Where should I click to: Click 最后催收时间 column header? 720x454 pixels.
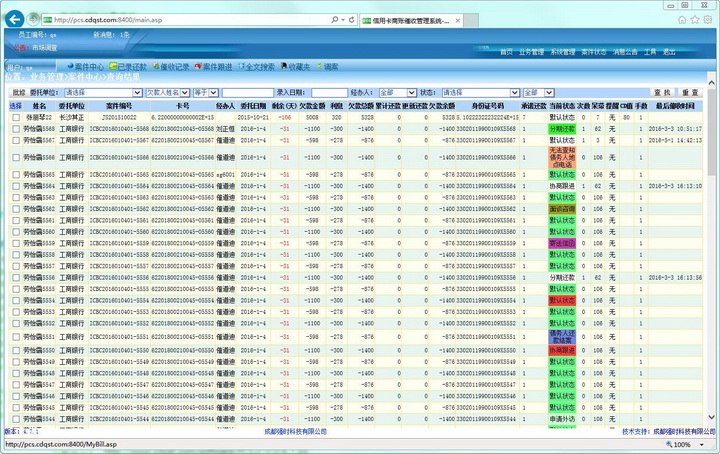coord(675,106)
